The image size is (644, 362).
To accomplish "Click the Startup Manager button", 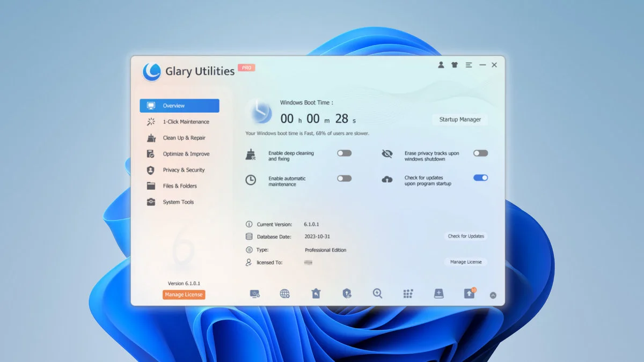I will tap(459, 119).
